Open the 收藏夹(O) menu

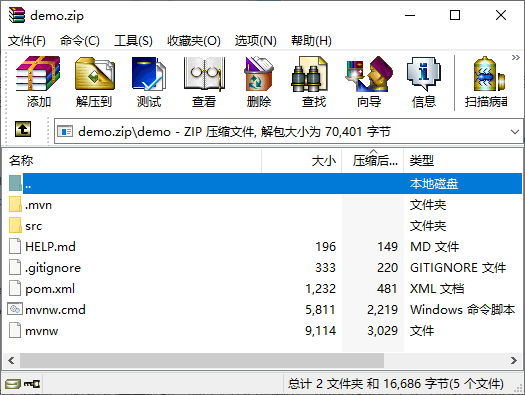[x=194, y=41]
